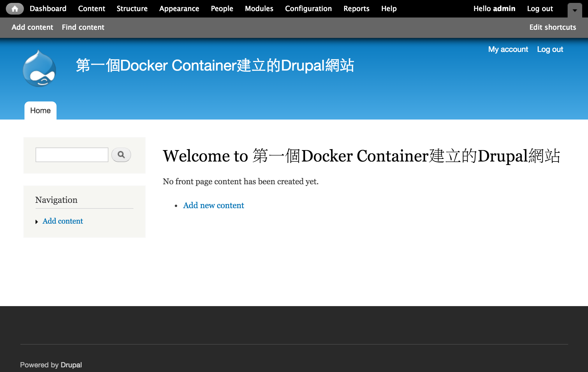588x372 pixels.
Task: Click Add new content link
Action: (x=214, y=205)
